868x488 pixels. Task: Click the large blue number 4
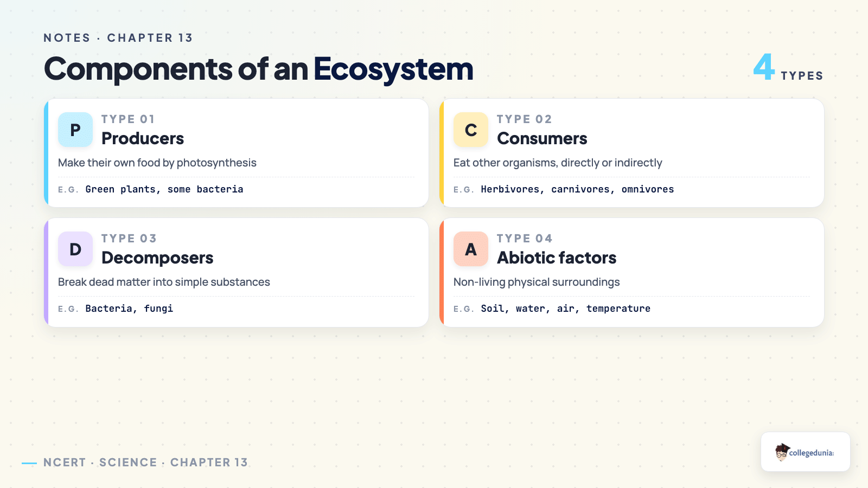[764, 67]
